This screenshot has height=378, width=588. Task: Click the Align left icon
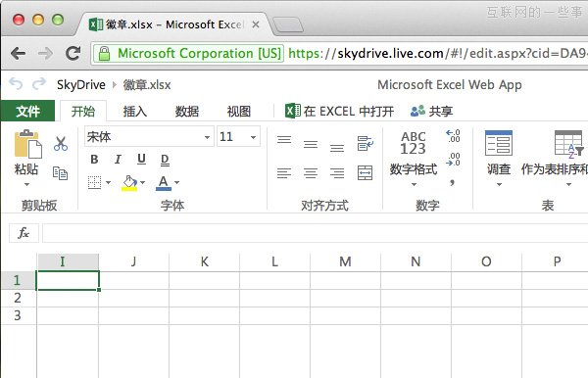pyautogui.click(x=284, y=173)
